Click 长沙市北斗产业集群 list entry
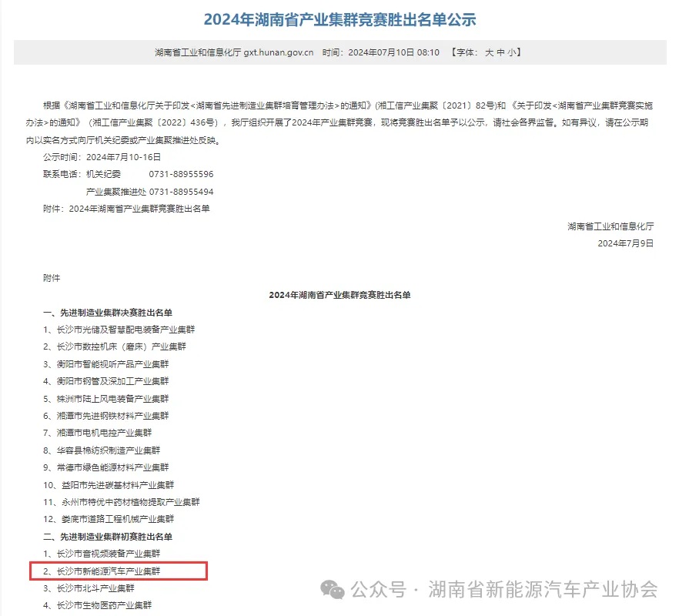The image size is (679, 616). (89, 588)
